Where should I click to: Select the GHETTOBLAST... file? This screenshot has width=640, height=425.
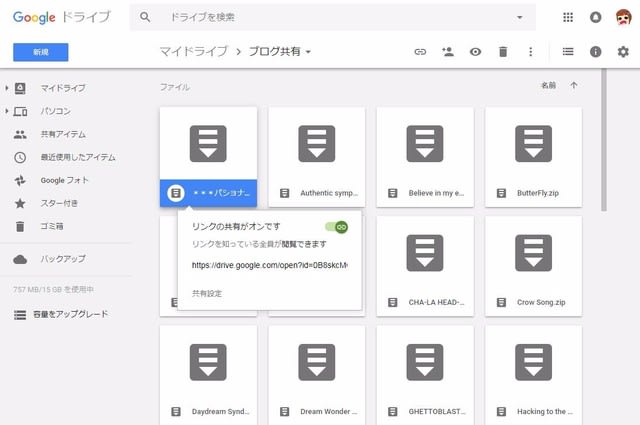click(x=425, y=375)
